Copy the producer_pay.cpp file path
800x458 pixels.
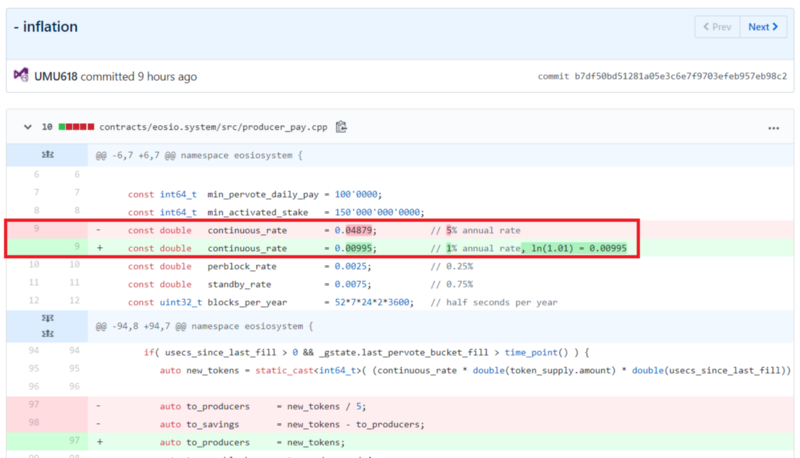(341, 127)
